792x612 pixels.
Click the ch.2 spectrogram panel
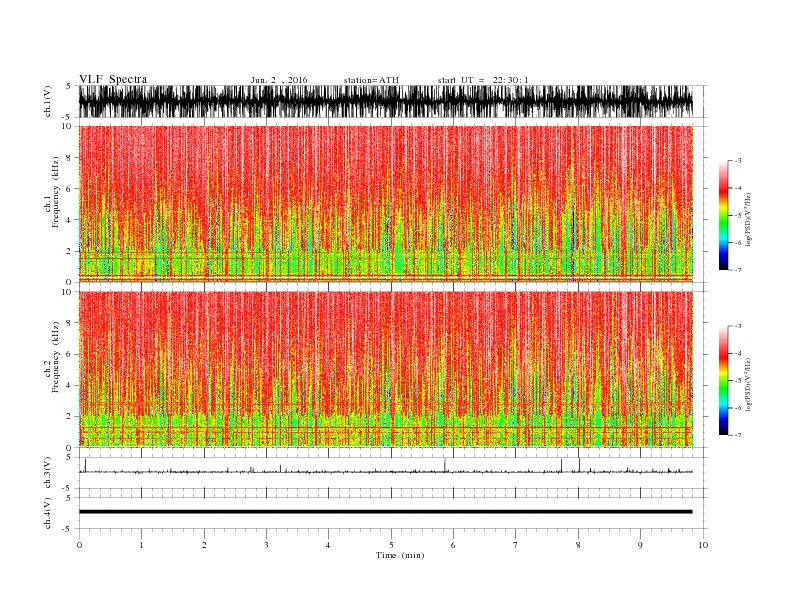[x=386, y=370]
